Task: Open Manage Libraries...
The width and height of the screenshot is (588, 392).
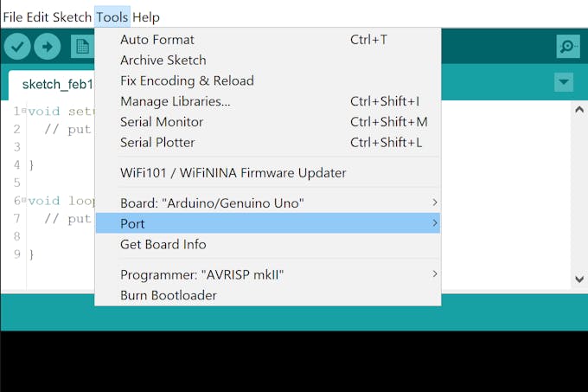Action: [176, 101]
